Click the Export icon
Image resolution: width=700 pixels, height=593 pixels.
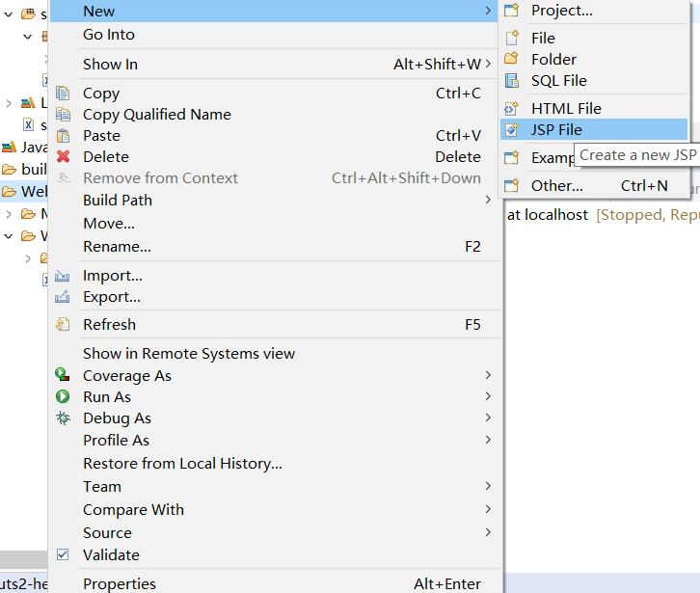pyautogui.click(x=62, y=297)
